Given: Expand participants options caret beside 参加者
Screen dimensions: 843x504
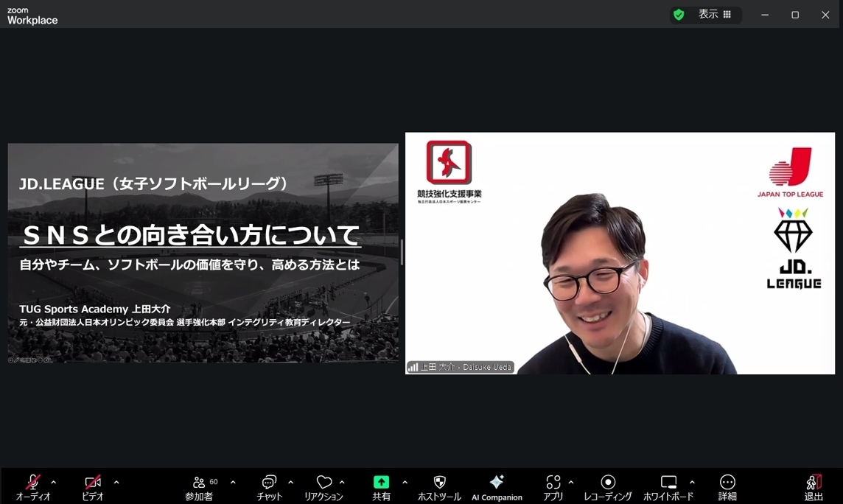Looking at the screenshot, I should [233, 483].
